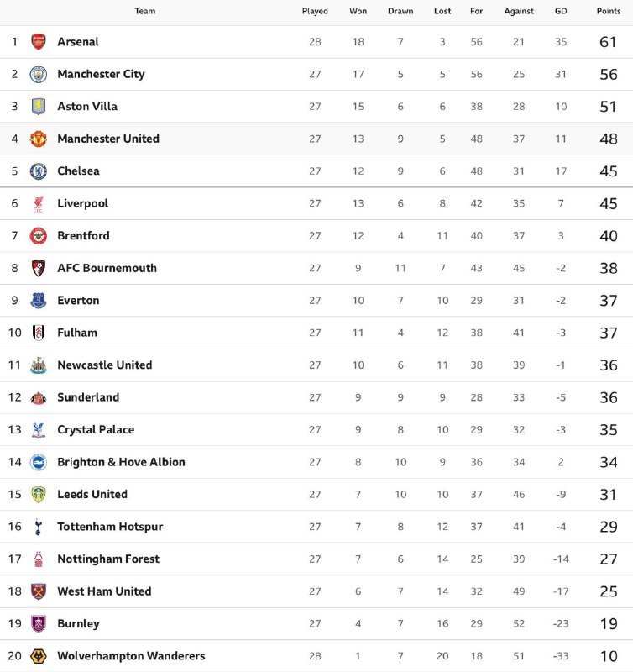
Task: Click the Arsenal club crest icon
Action: pos(39,42)
